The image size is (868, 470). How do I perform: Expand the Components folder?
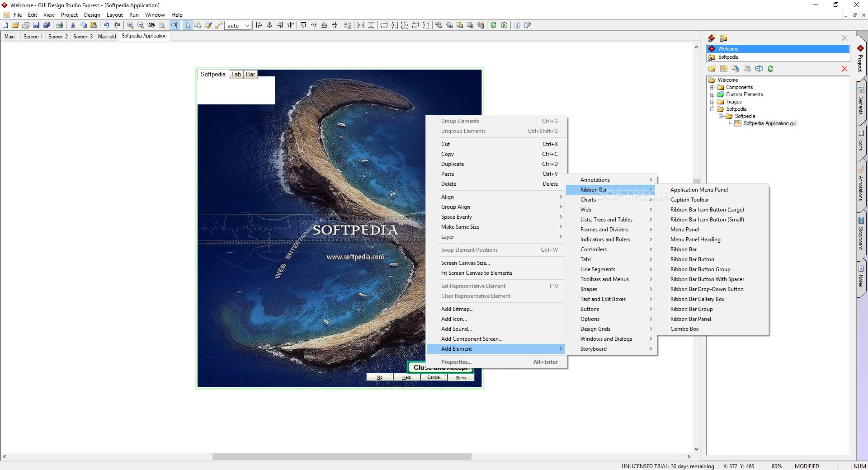pos(712,87)
